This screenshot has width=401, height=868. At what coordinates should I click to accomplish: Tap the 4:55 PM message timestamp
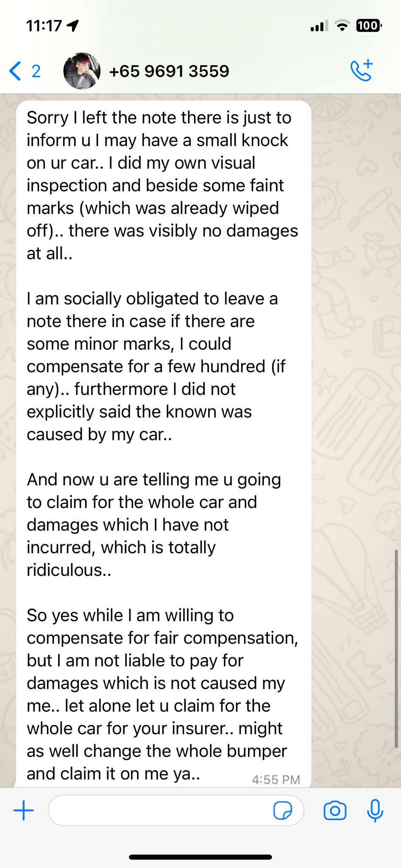pyautogui.click(x=276, y=779)
